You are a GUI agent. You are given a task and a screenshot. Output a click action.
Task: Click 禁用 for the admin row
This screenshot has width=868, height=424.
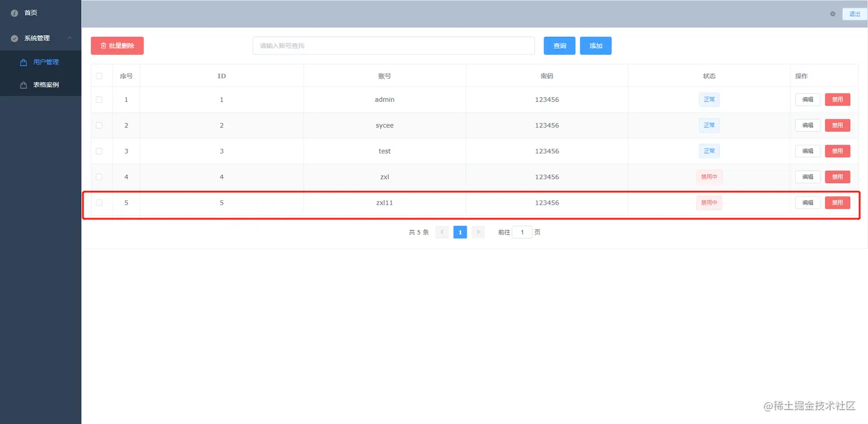click(x=838, y=99)
